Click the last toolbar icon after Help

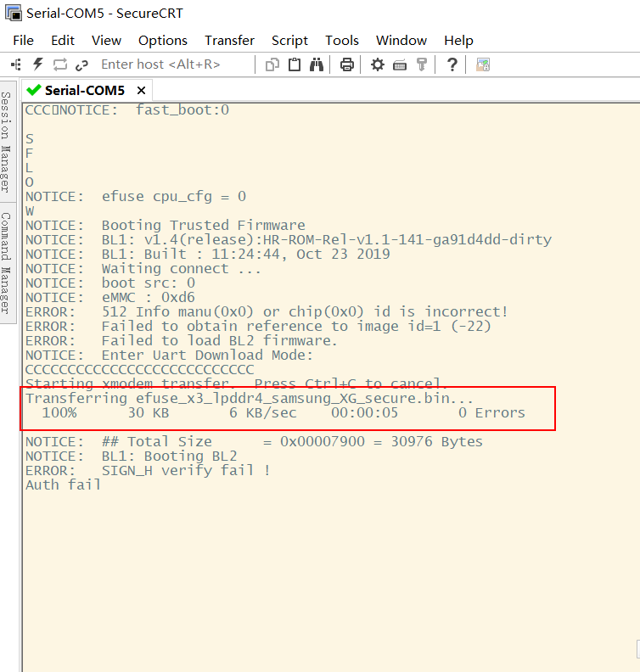483,64
